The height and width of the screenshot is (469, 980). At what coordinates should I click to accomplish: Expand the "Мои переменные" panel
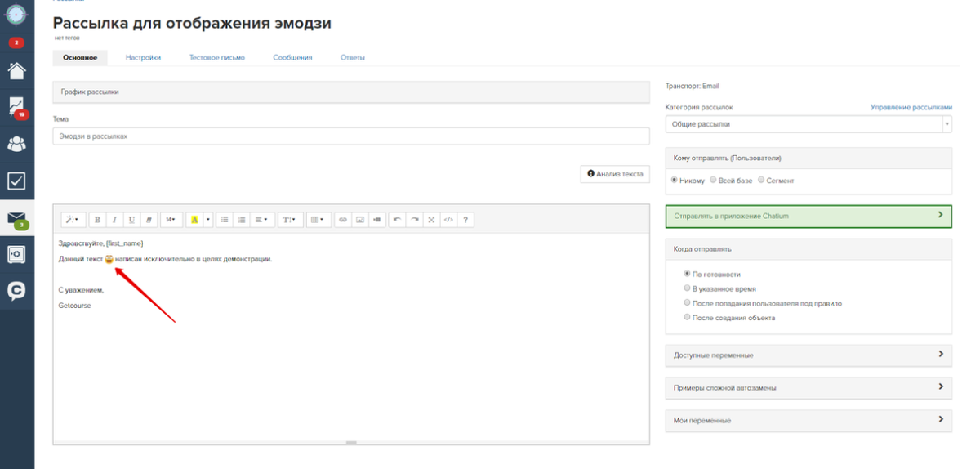[808, 420]
